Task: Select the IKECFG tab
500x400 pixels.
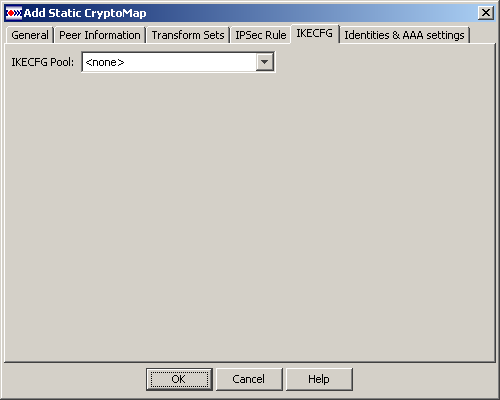Action: coord(315,33)
